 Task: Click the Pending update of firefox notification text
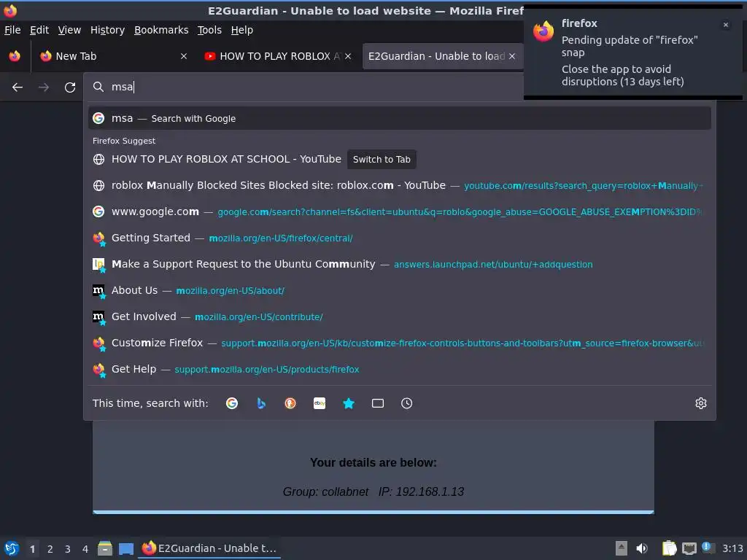click(x=630, y=46)
